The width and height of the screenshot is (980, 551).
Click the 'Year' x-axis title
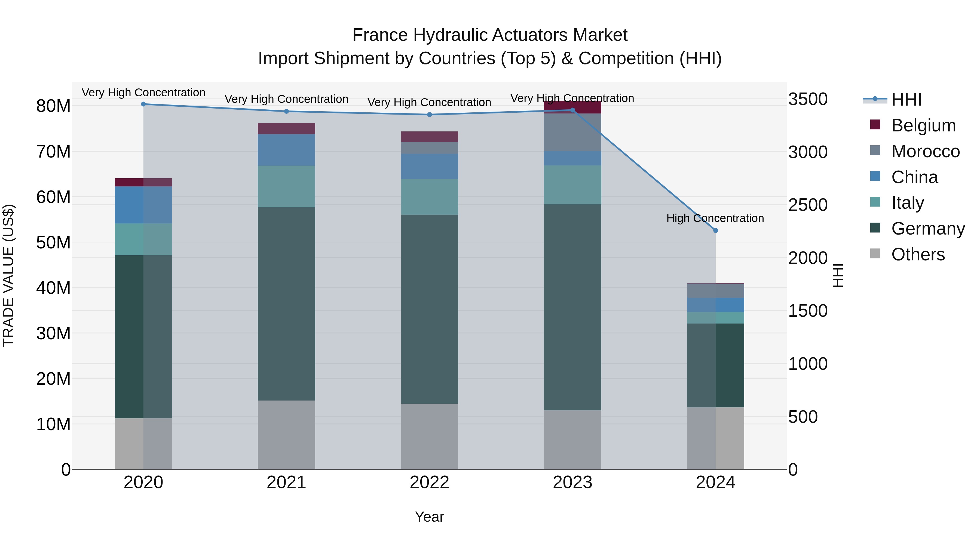(430, 517)
